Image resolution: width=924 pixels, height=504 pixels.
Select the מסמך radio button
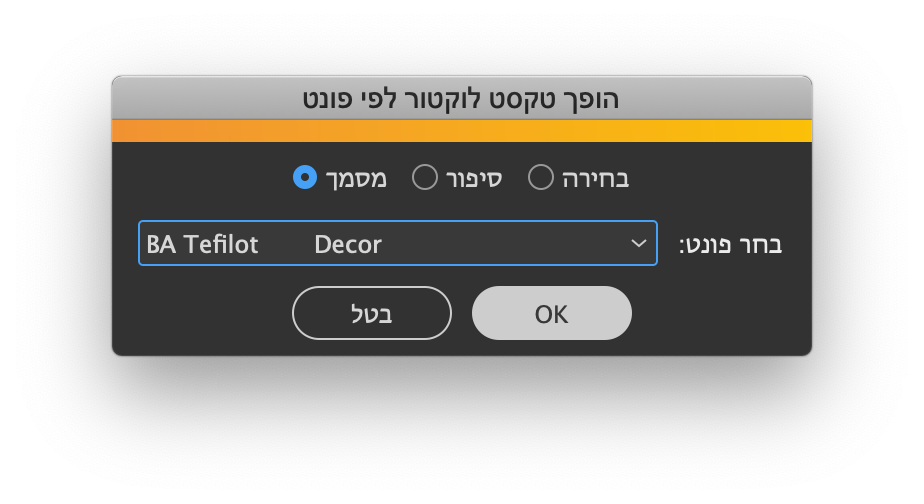pos(305,178)
